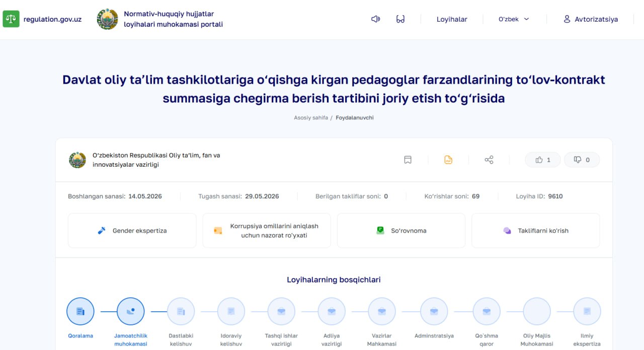Click Idoraviy kelishuv stage label

pyautogui.click(x=231, y=340)
